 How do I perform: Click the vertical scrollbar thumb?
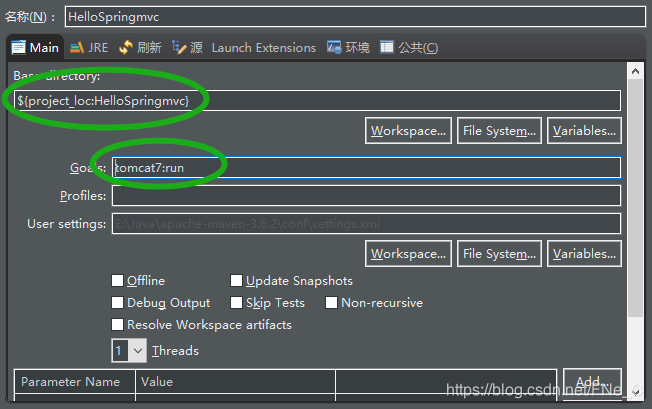[x=635, y=198]
